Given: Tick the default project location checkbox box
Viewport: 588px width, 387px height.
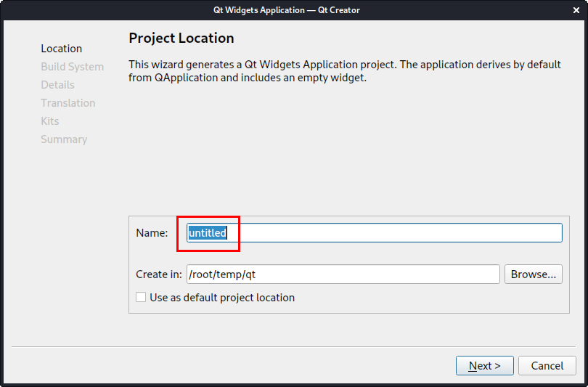Looking at the screenshot, I should [141, 297].
